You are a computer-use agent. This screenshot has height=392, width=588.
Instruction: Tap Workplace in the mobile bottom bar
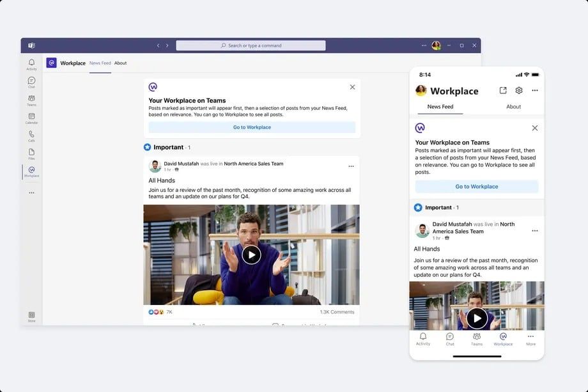503,339
